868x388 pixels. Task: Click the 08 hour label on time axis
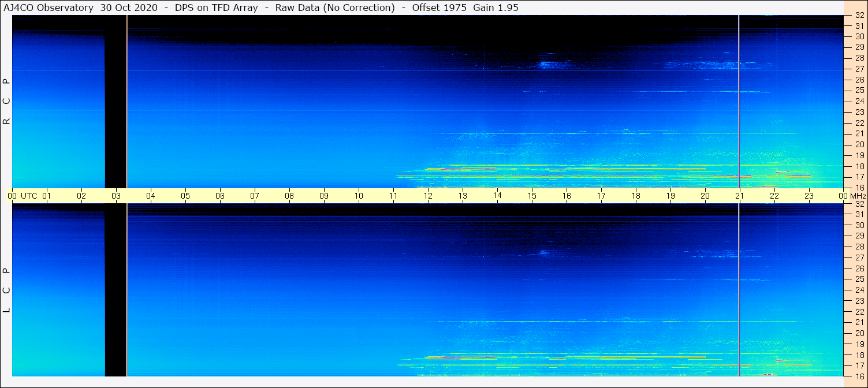[289, 196]
